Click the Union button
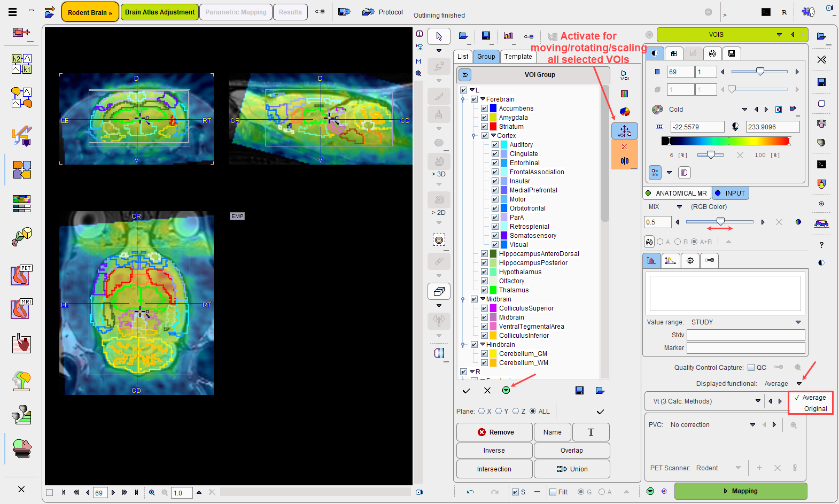Image resolution: width=839 pixels, height=504 pixels. tap(572, 469)
